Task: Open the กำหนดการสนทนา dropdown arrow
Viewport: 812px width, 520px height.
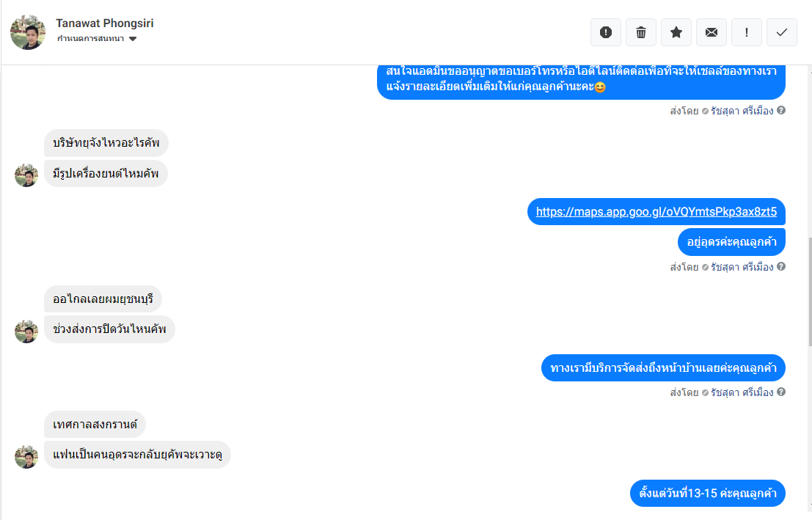Action: coord(133,39)
